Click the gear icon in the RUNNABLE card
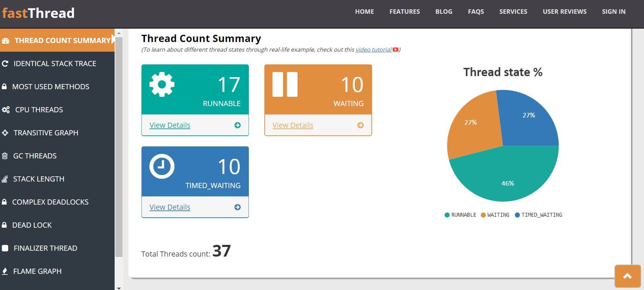The width and height of the screenshot is (644, 290). [162, 84]
